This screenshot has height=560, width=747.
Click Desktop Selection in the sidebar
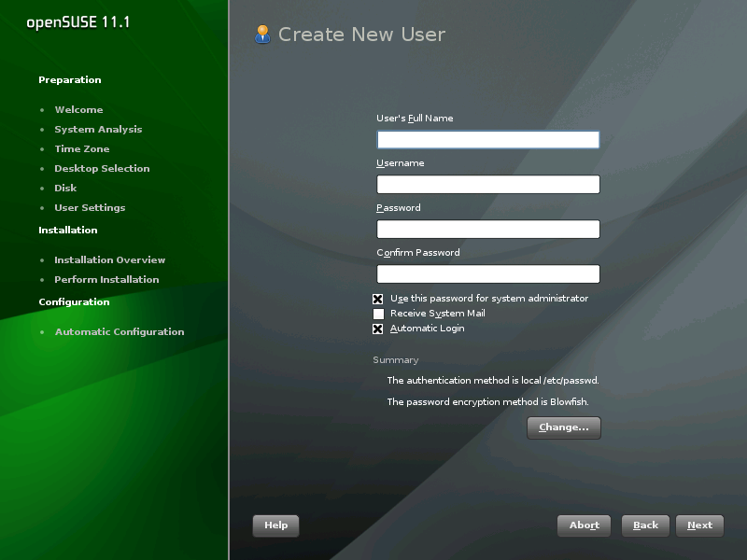click(102, 169)
